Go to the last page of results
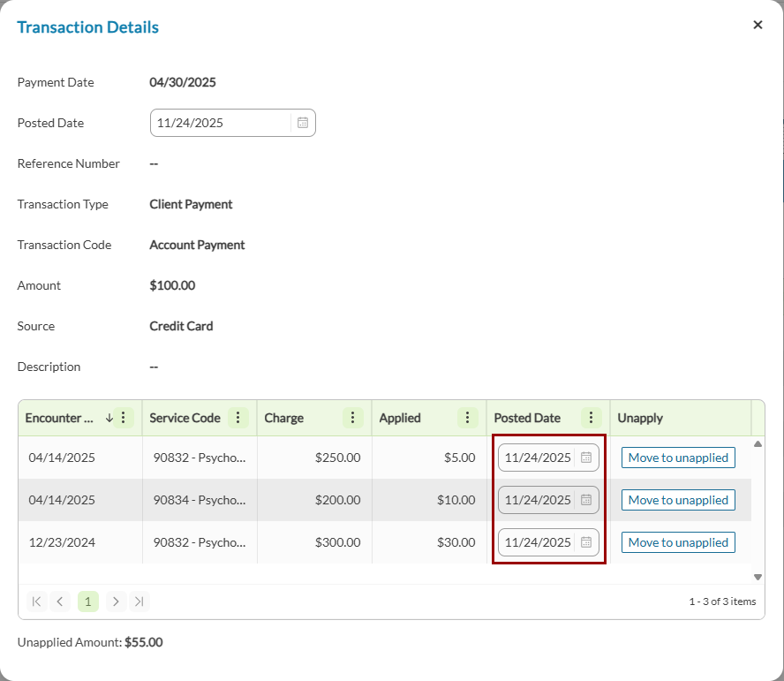This screenshot has height=681, width=784. 139,602
